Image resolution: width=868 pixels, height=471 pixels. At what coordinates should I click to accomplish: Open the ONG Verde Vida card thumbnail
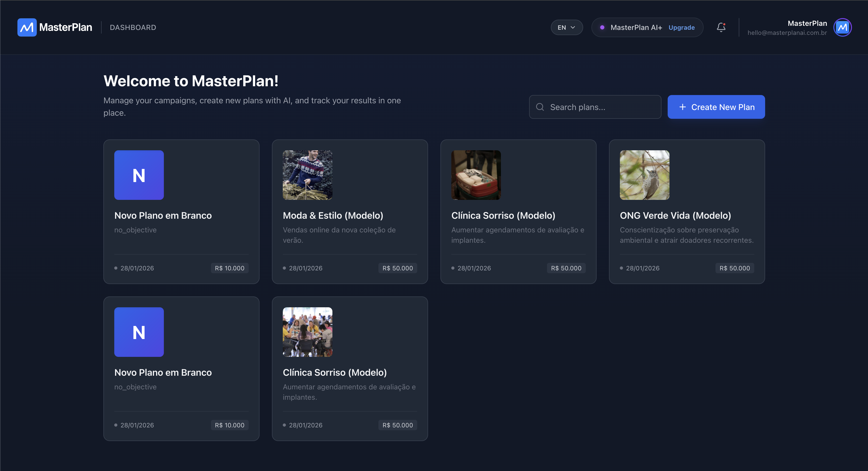pos(644,175)
